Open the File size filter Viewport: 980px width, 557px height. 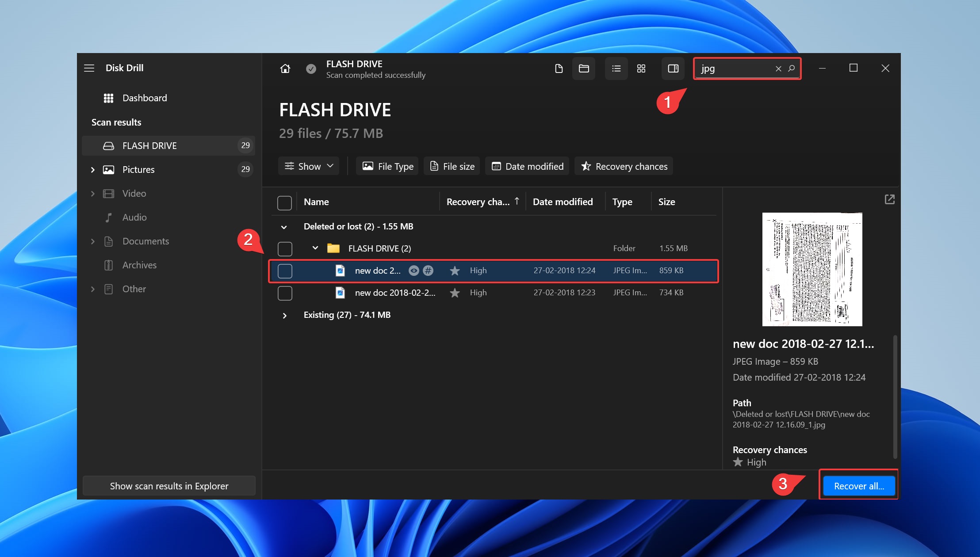pos(452,166)
